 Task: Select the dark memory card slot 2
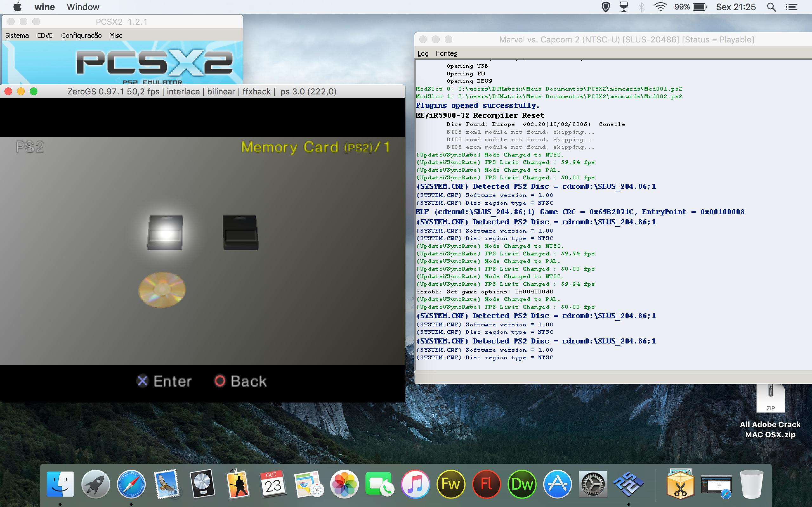click(x=240, y=233)
